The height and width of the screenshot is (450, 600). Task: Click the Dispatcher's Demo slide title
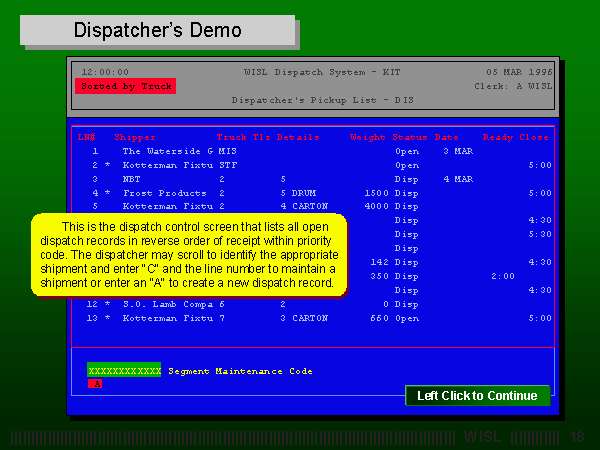pyautogui.click(x=158, y=30)
